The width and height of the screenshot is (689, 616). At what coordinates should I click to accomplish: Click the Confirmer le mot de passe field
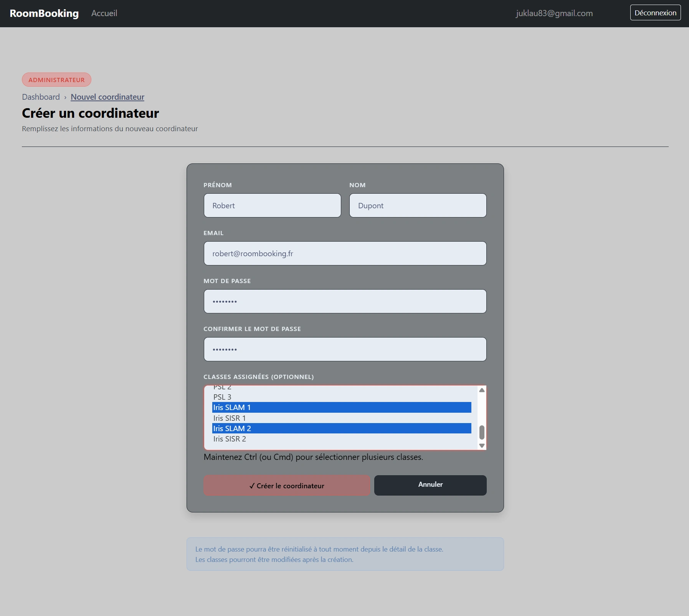[345, 349]
